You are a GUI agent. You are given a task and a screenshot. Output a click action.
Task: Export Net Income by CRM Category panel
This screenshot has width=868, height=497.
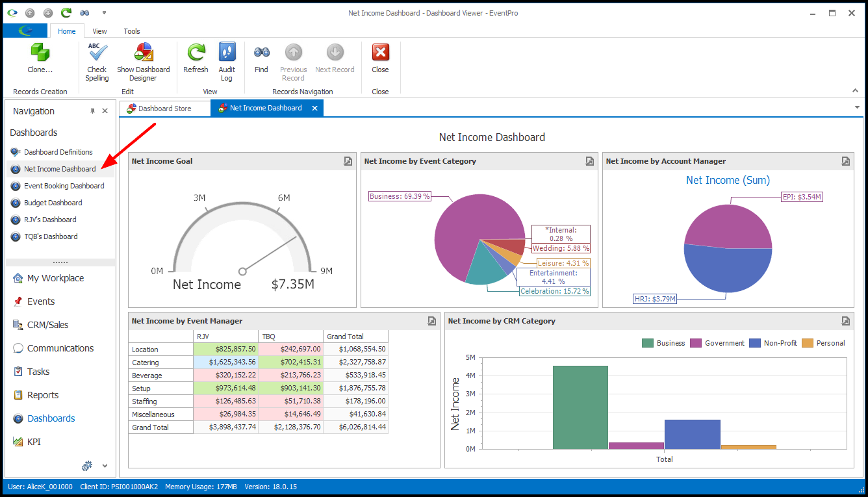[x=845, y=321]
